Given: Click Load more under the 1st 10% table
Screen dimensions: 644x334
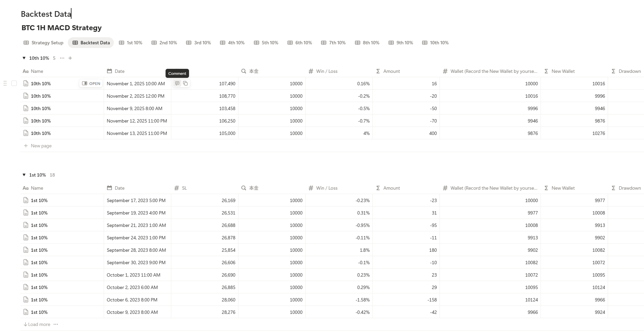Looking at the screenshot, I should point(38,324).
